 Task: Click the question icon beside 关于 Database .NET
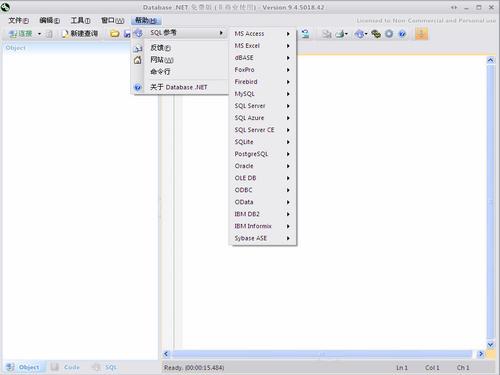(138, 88)
